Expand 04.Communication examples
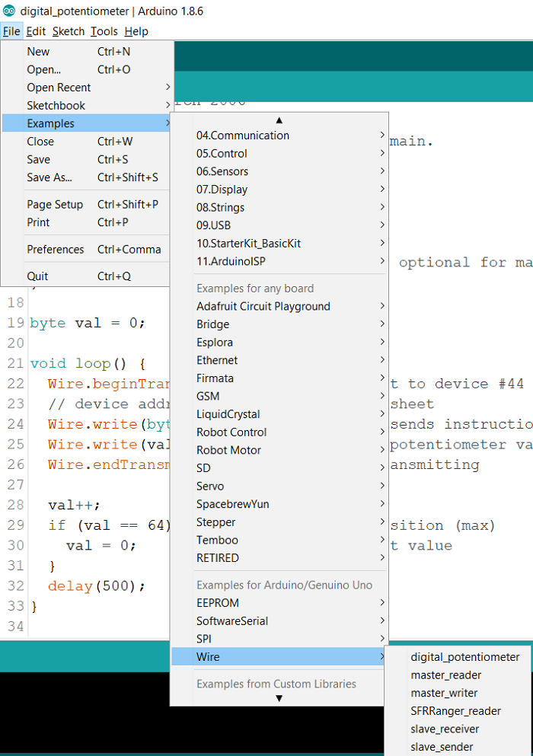 tap(279, 136)
